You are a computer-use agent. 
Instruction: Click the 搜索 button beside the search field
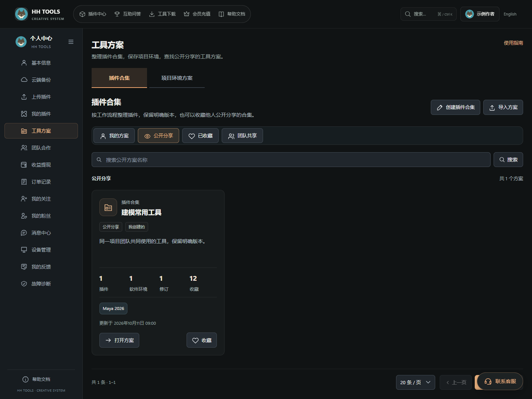(x=508, y=160)
